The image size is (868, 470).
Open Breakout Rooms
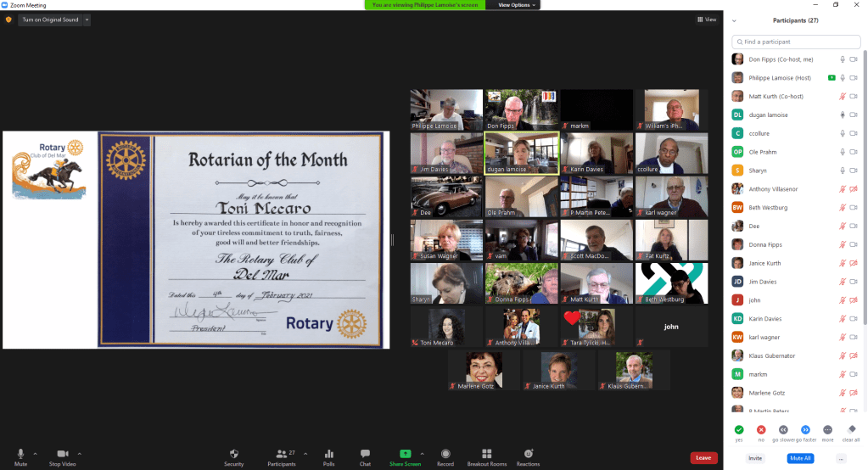[x=486, y=454]
